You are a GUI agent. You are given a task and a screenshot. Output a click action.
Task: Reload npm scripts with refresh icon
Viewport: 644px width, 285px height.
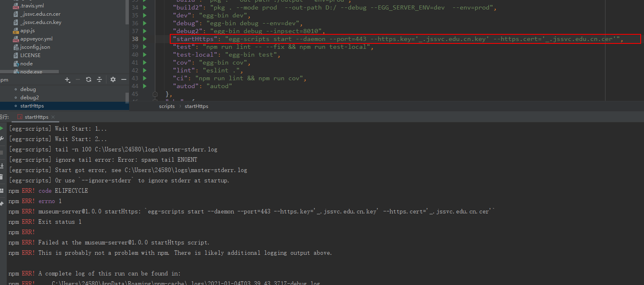(89, 79)
